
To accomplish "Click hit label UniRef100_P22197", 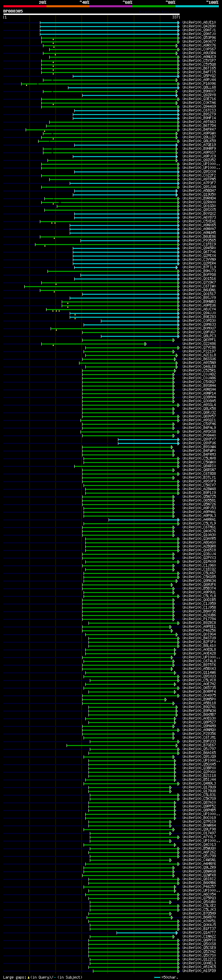I will coord(199,351).
